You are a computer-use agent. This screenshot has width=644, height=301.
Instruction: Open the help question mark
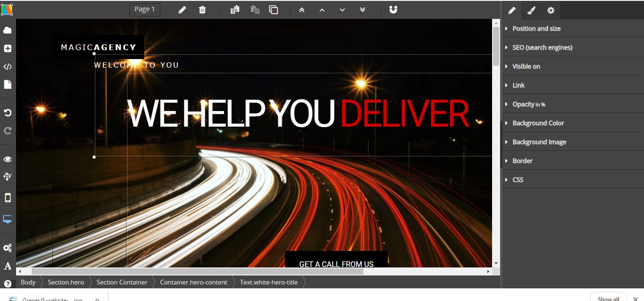pos(8,284)
